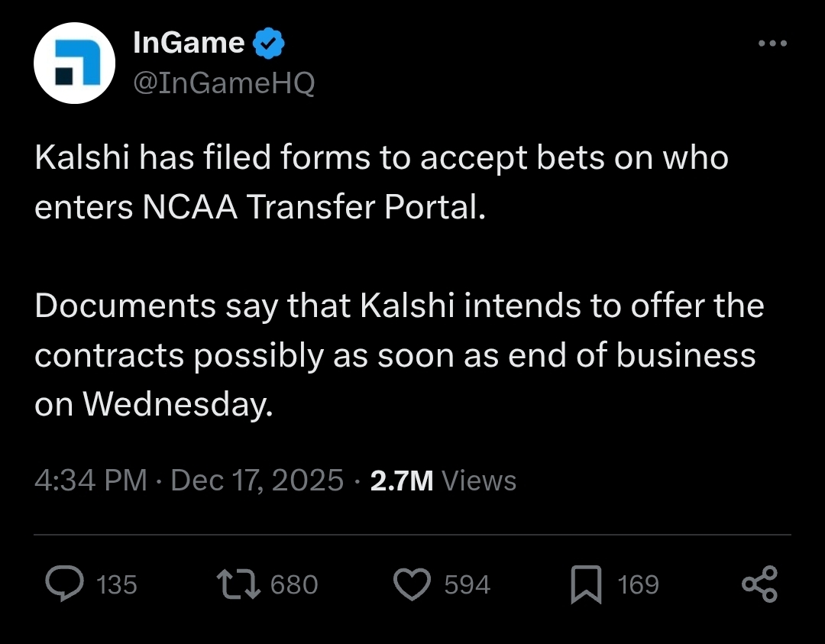Image resolution: width=825 pixels, height=644 pixels.
Task: Click the blue verified badge
Action: [268, 43]
